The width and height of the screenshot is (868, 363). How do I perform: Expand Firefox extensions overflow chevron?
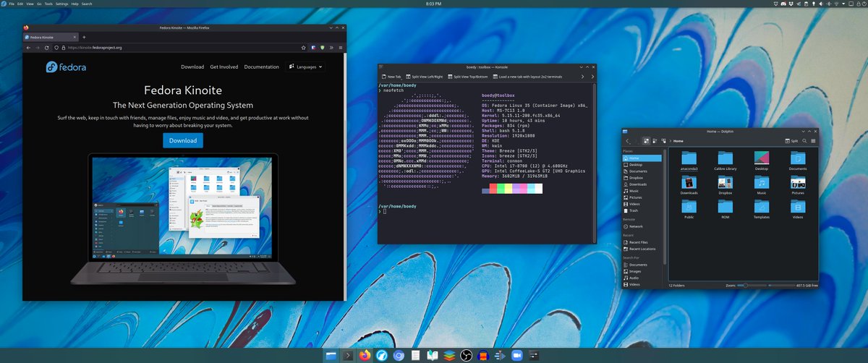coord(331,48)
